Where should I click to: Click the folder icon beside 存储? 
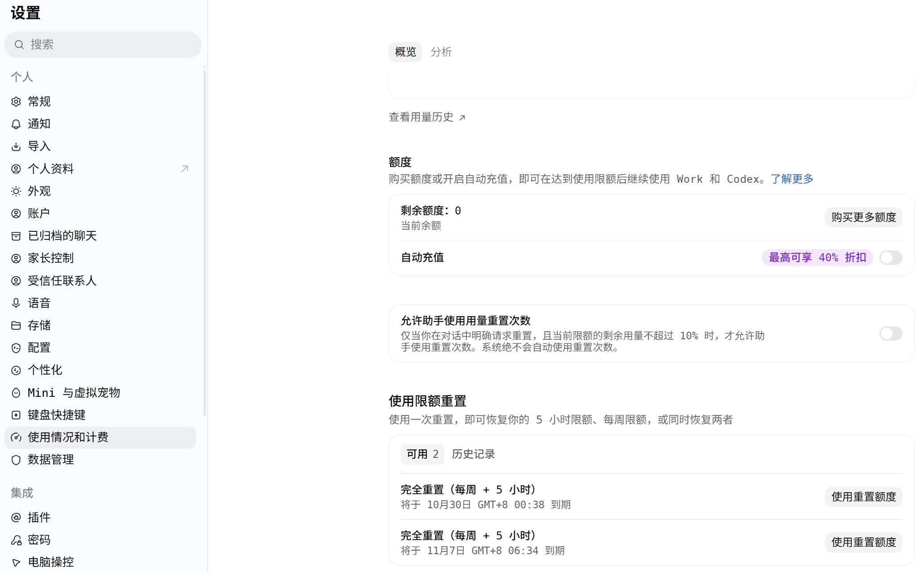tap(16, 325)
